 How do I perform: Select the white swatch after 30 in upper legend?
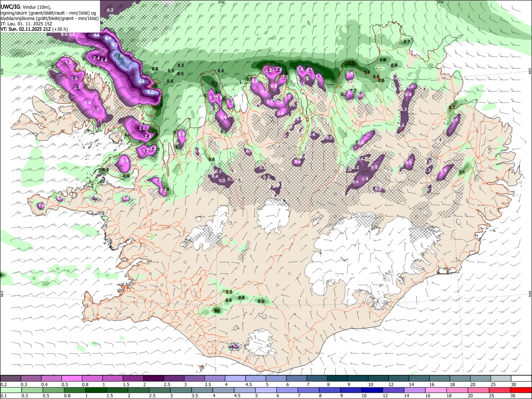coord(520,379)
